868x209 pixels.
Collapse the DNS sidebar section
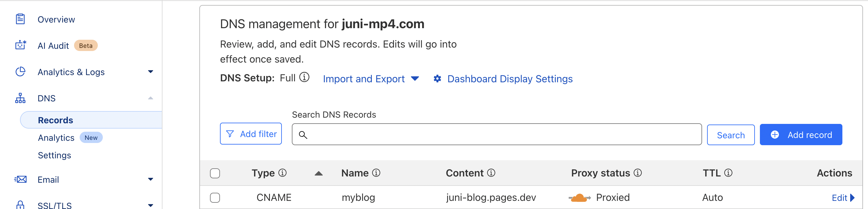point(151,98)
